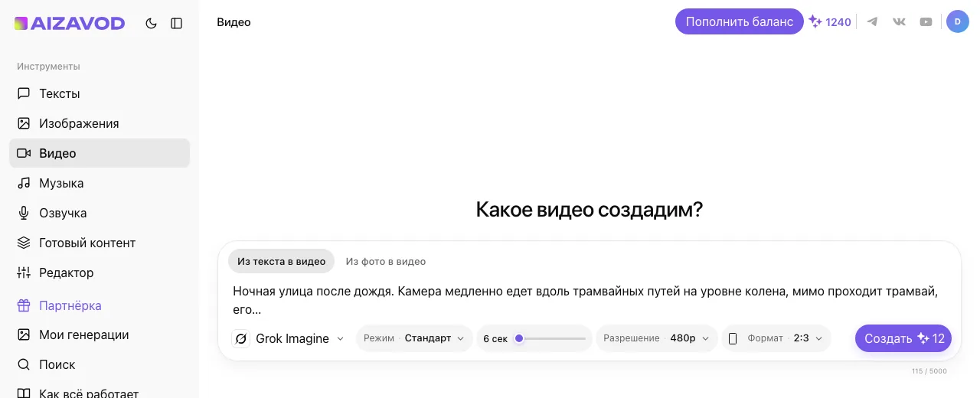
Task: Click the 115 / 5000 character counter
Action: pos(929,371)
